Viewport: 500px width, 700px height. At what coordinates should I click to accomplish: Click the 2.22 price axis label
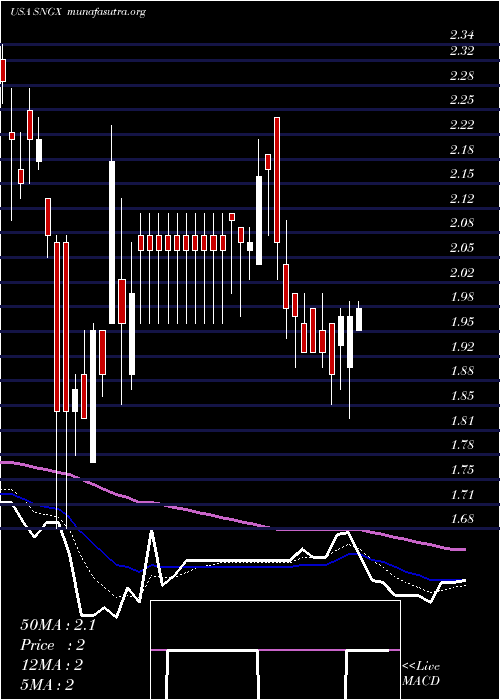462,125
